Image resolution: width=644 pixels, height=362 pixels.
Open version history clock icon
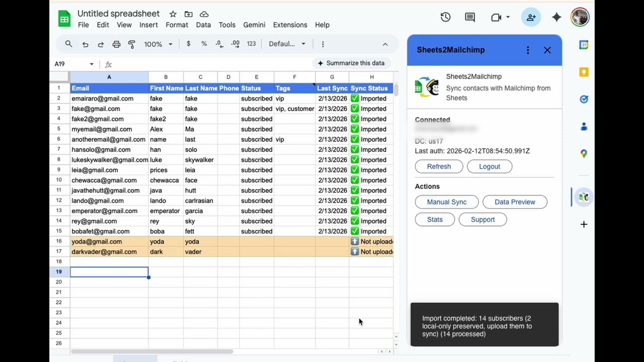tap(445, 17)
